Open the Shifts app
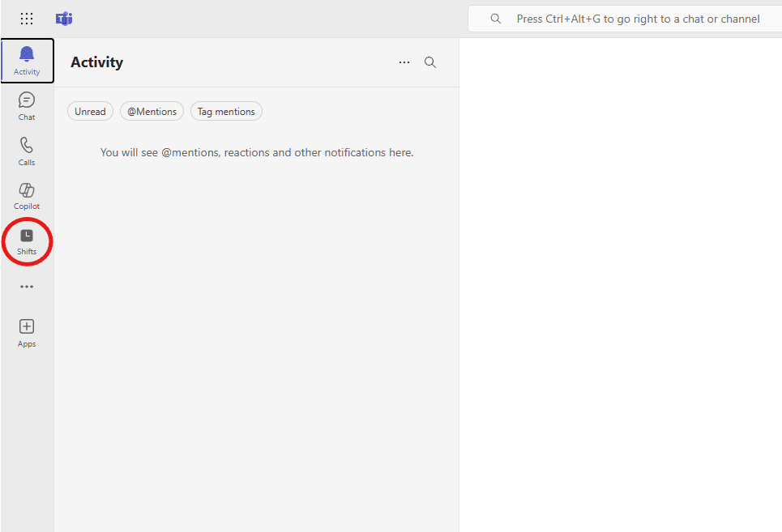The image size is (782, 532). click(27, 240)
